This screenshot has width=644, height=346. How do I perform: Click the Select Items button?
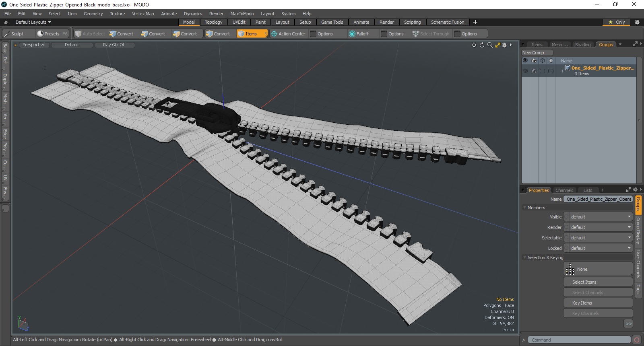tap(598, 282)
